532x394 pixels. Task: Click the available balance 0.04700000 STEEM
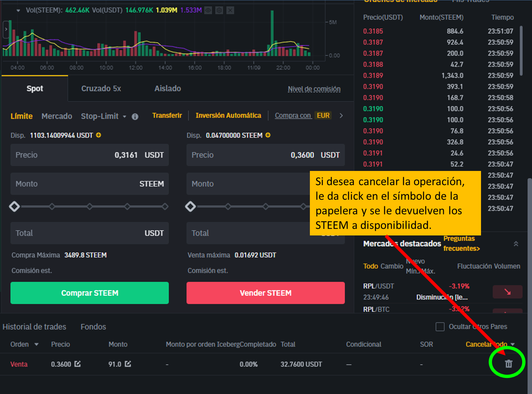[234, 135]
